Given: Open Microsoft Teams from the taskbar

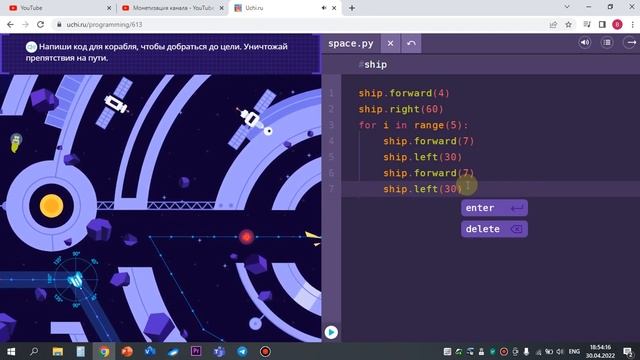Looking at the screenshot, I should [219, 351].
